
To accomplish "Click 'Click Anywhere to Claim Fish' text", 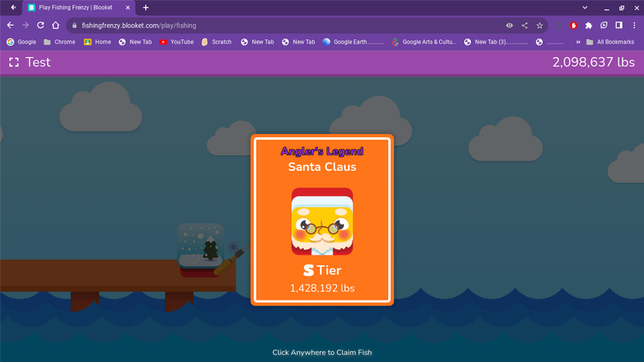I will 322,352.
